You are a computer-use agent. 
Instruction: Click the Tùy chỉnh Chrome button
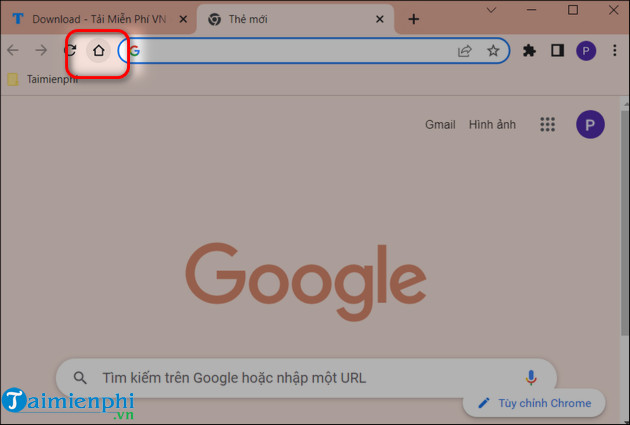(x=534, y=403)
